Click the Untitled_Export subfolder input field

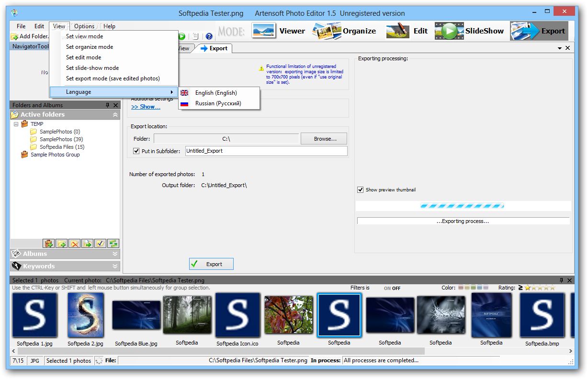pyautogui.click(x=266, y=151)
